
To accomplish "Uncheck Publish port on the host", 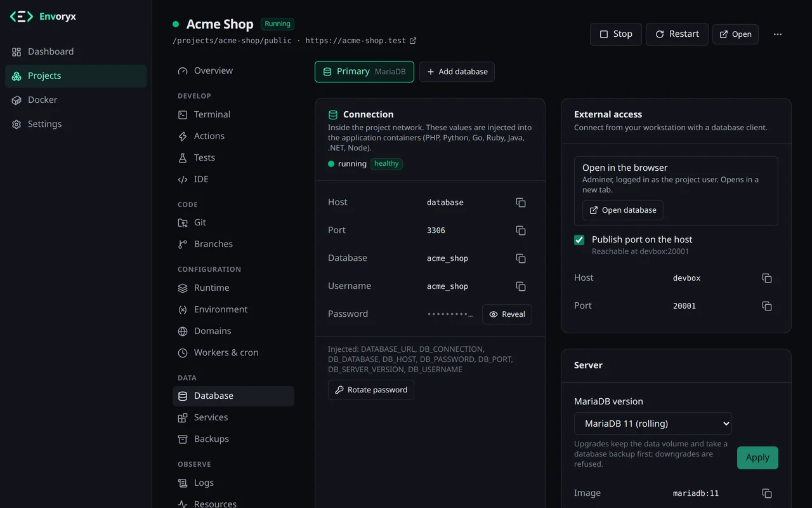I will click(x=579, y=240).
